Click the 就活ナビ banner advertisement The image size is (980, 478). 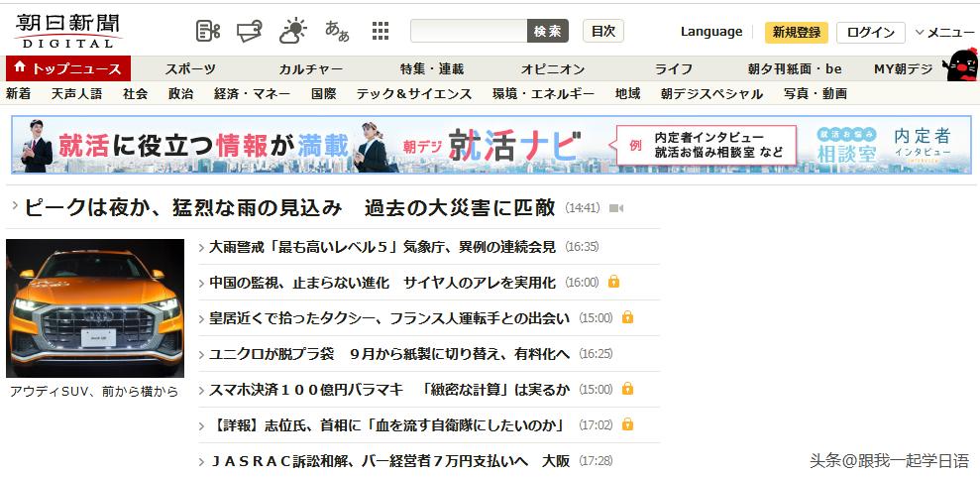pos(491,145)
